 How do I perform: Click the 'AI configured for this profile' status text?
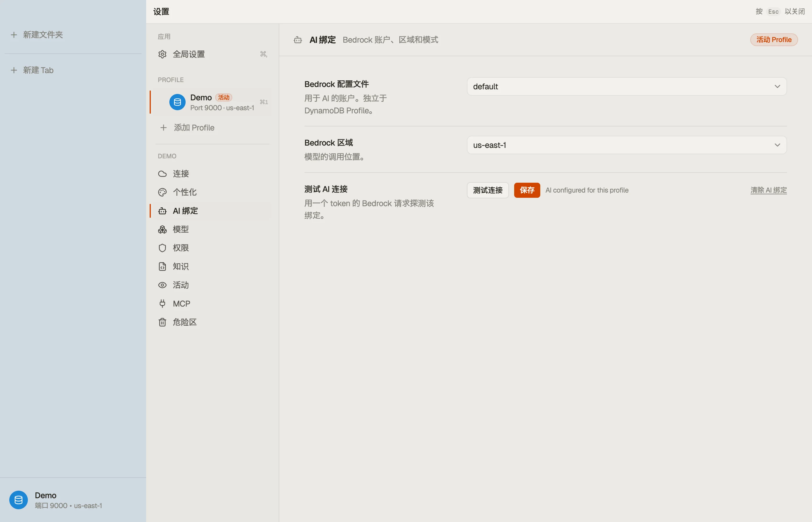(x=587, y=190)
